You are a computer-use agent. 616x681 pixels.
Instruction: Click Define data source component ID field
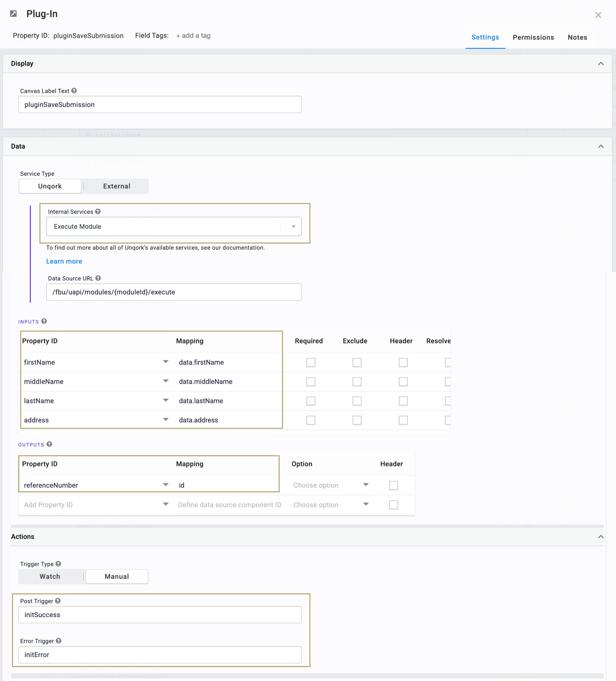(230, 505)
